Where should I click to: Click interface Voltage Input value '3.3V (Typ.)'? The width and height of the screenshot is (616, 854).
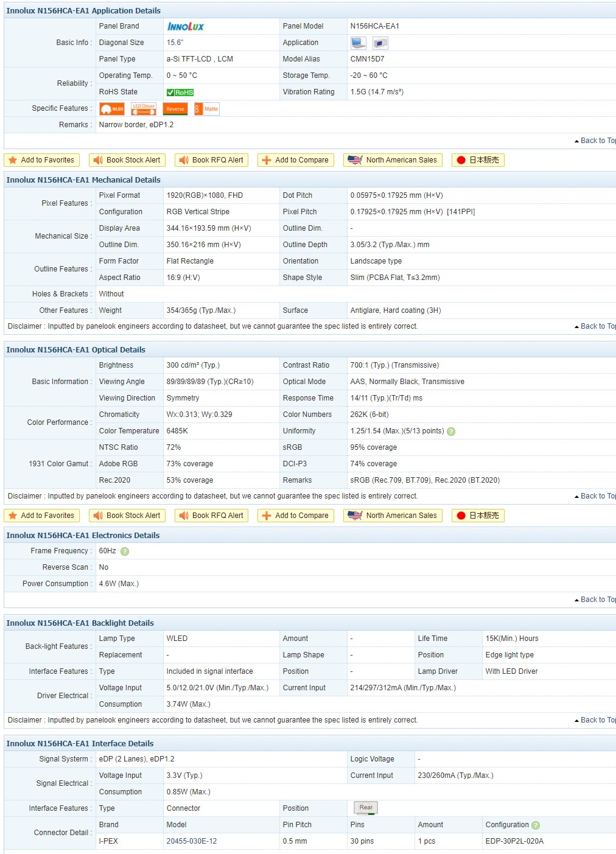pyautogui.click(x=184, y=775)
